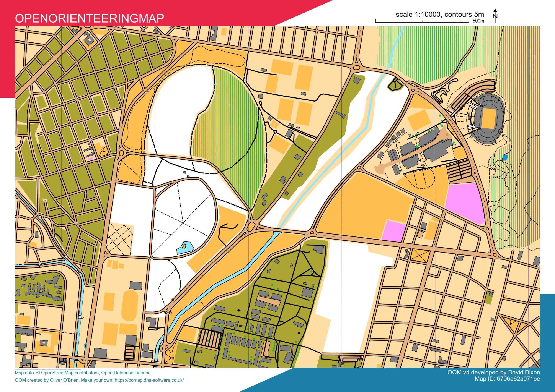Image resolution: width=555 pixels, height=392 pixels.
Task: Click the oval roundabout at the map centre
Action: coord(251,227)
